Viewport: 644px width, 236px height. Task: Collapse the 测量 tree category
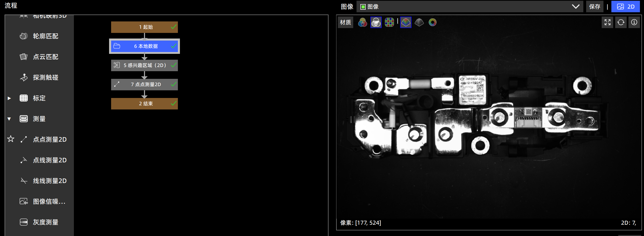(x=9, y=119)
